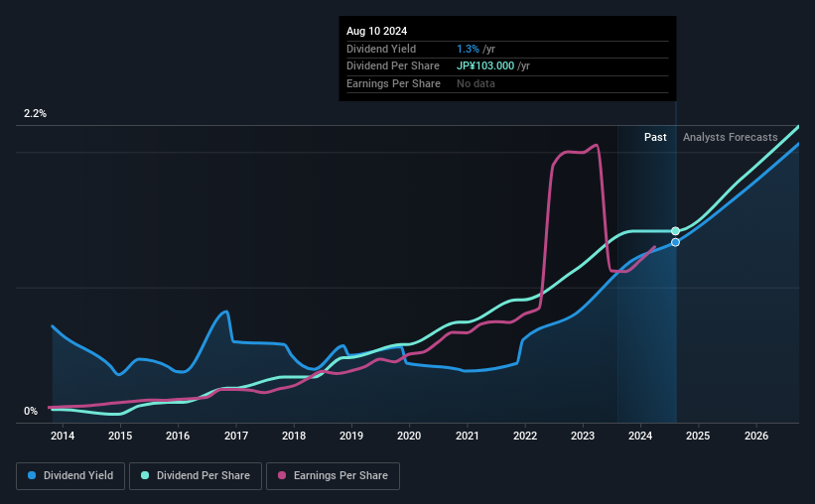Click the blue Dividend Yield data point marker
The height and width of the screenshot is (504, 815).
pos(675,242)
